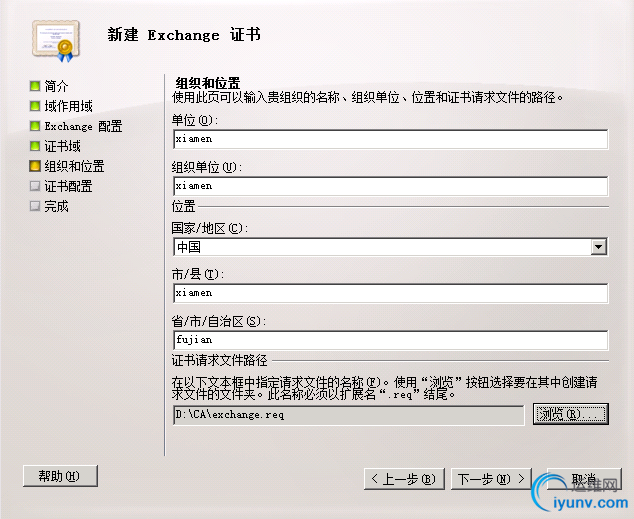Click into the 市/县(T) text field
The image size is (634, 519).
click(x=391, y=293)
